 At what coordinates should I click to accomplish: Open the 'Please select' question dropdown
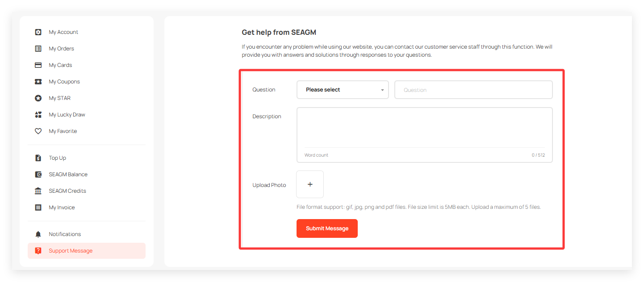click(x=343, y=90)
